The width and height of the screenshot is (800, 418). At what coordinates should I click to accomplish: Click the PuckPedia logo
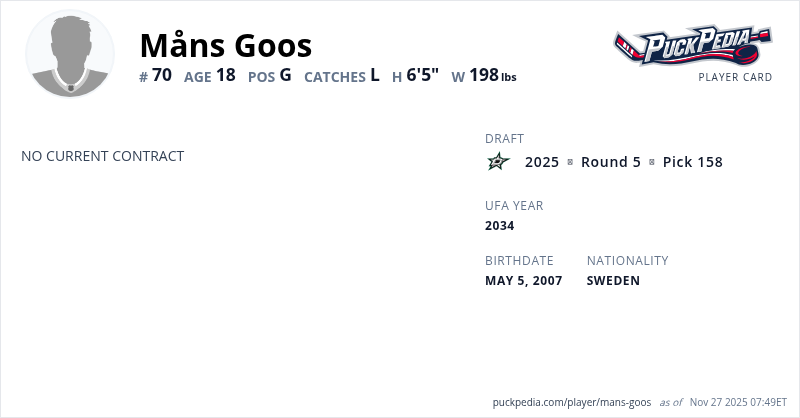[692, 46]
